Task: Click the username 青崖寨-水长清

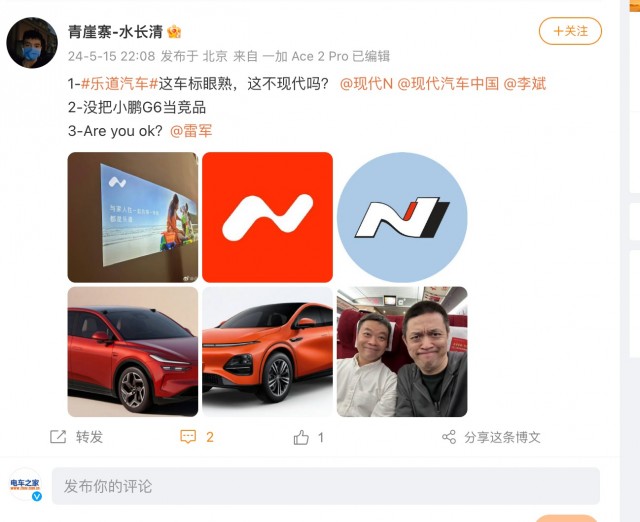Action: pos(116,31)
